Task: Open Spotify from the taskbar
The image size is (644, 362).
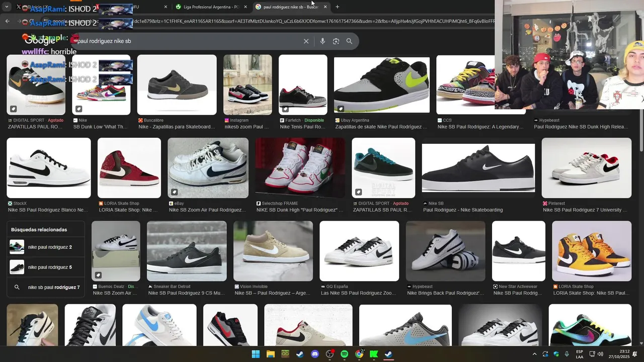Action: click(344, 354)
